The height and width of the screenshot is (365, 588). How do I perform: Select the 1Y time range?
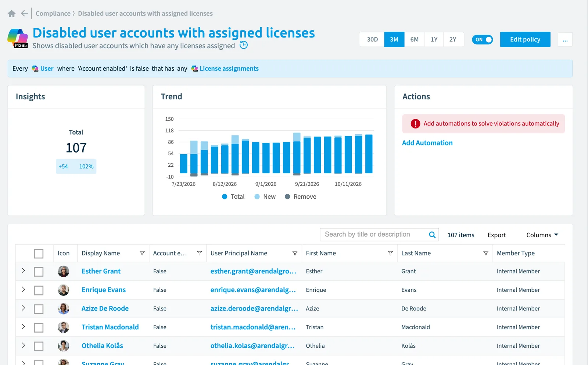[x=434, y=39]
